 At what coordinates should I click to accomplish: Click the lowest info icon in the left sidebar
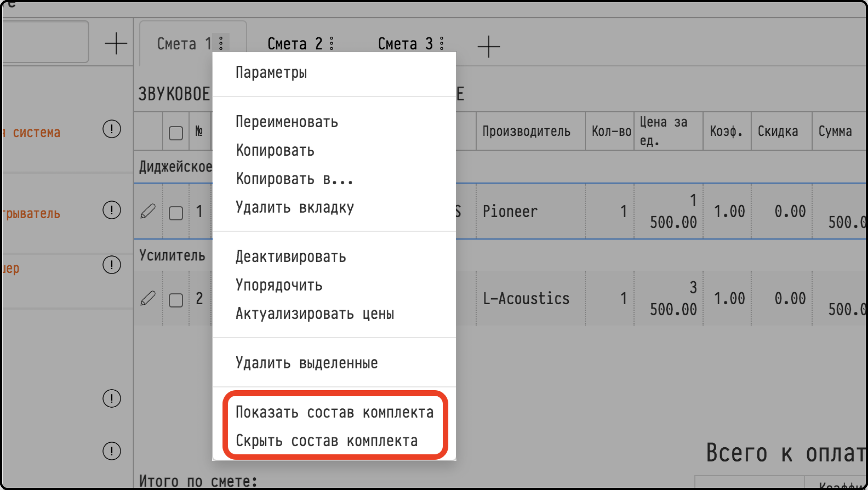coord(112,451)
